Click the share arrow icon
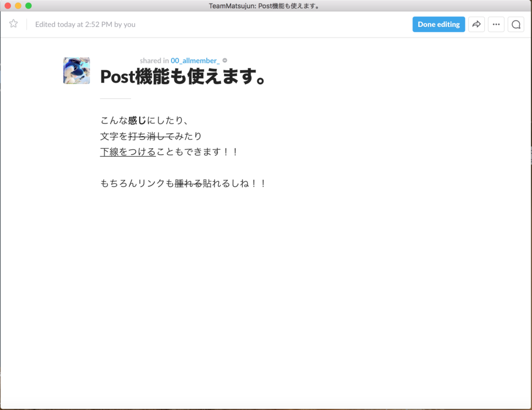The width and height of the screenshot is (532, 410). tap(476, 24)
